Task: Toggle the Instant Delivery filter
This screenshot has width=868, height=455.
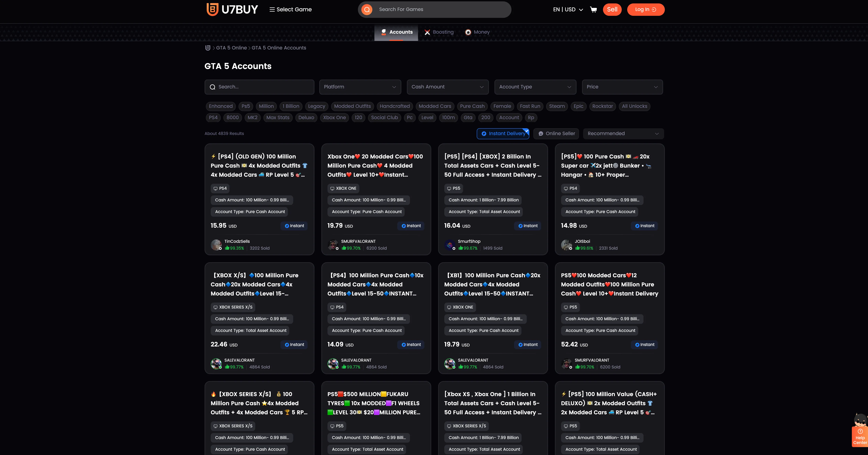Action: pos(503,134)
